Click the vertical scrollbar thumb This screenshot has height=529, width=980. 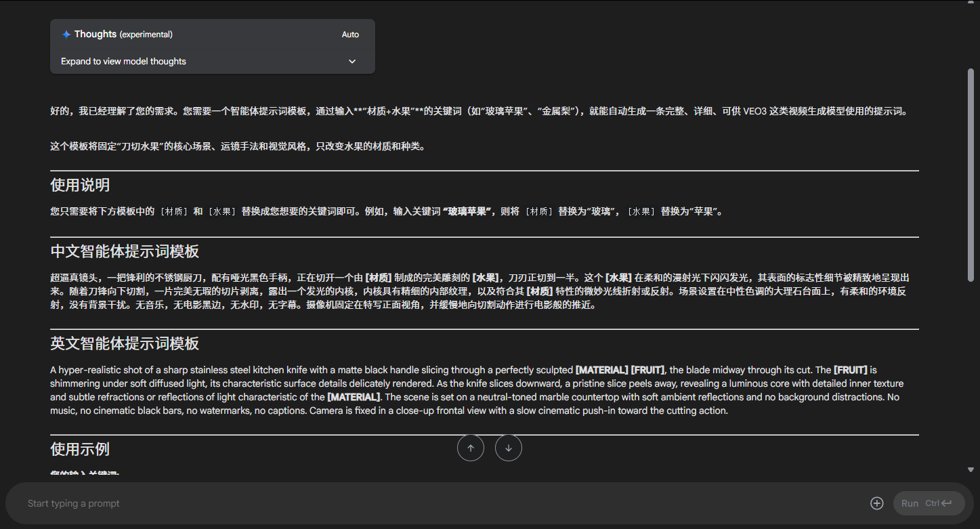(x=971, y=175)
